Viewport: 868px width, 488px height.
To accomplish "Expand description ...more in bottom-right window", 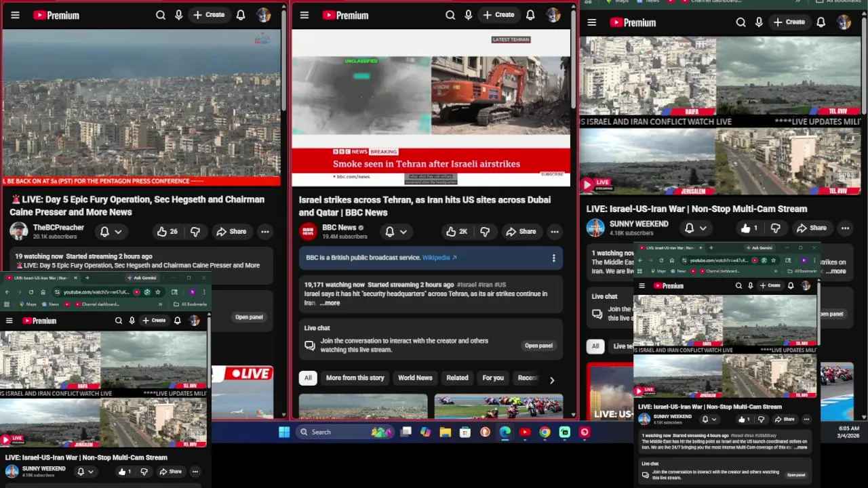I will [801, 447].
